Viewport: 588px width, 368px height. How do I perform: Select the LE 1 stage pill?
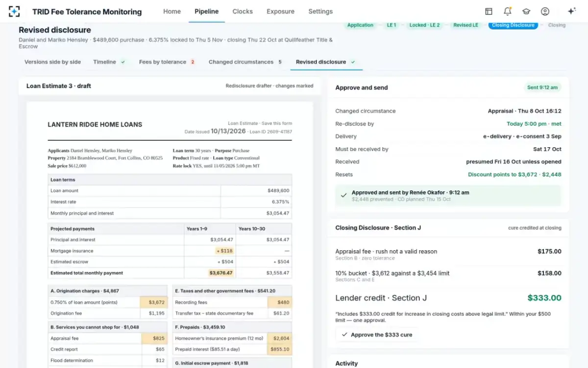tap(392, 25)
